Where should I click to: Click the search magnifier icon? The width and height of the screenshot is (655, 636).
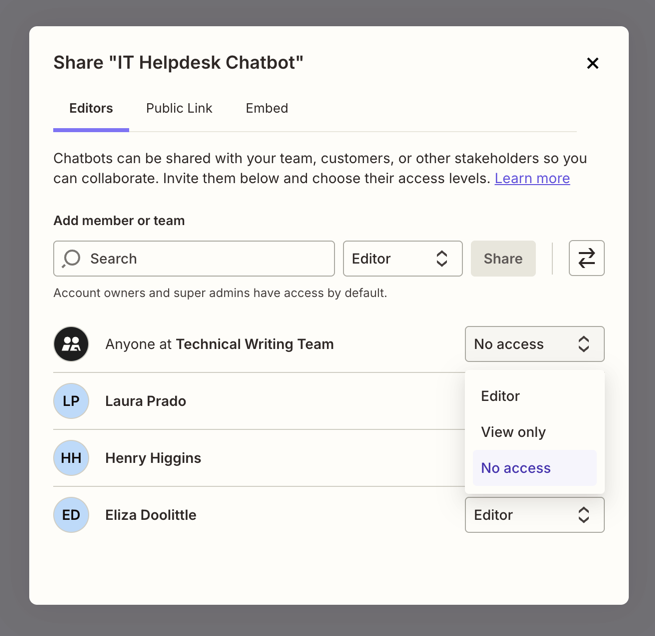(x=72, y=258)
